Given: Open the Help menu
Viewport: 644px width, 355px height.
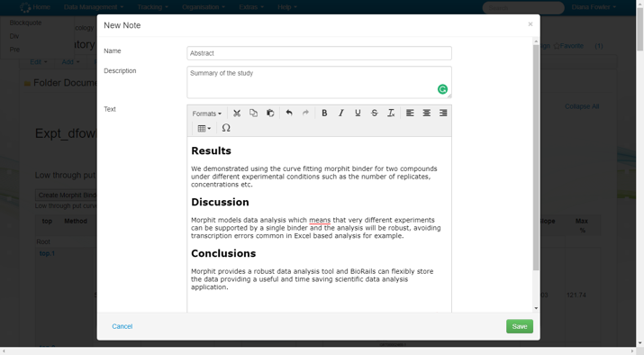Looking at the screenshot, I should click(287, 7).
